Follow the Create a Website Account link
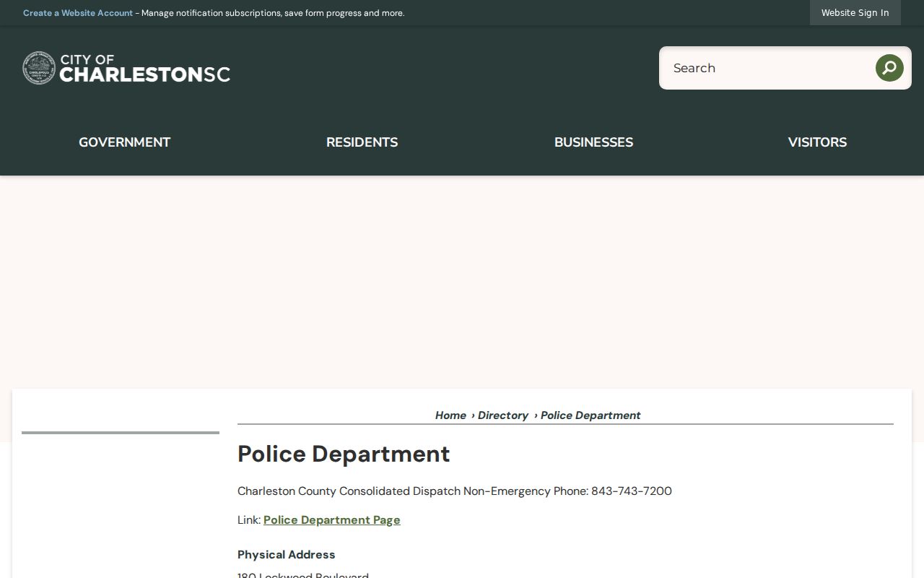 click(x=78, y=13)
